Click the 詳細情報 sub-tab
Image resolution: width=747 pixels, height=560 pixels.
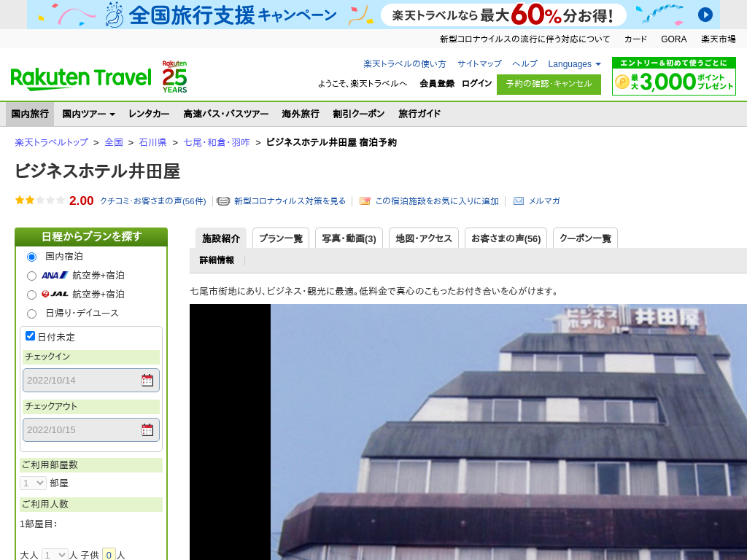pyautogui.click(x=217, y=260)
